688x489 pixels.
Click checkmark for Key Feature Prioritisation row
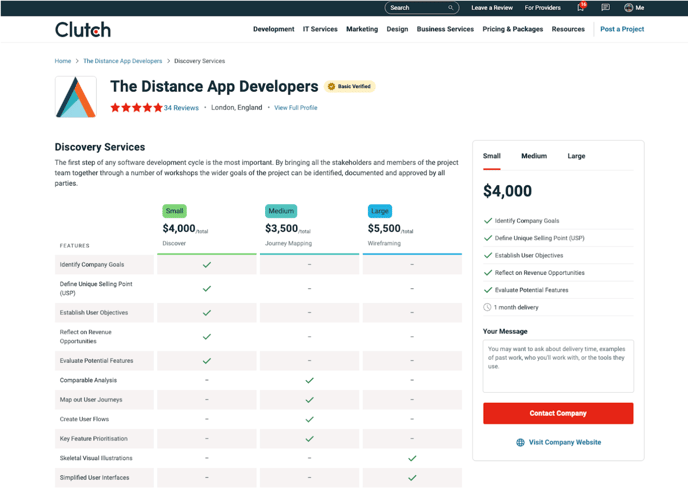[309, 439]
